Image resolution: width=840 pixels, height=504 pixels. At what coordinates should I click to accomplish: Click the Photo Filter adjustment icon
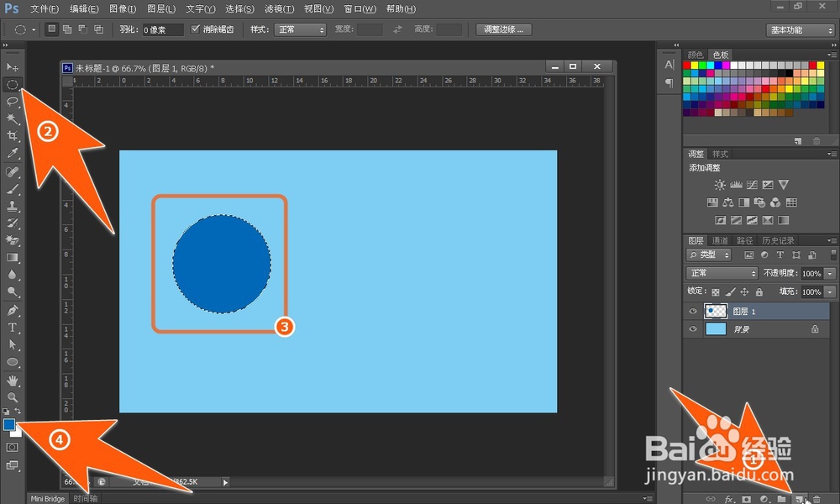coord(759,202)
